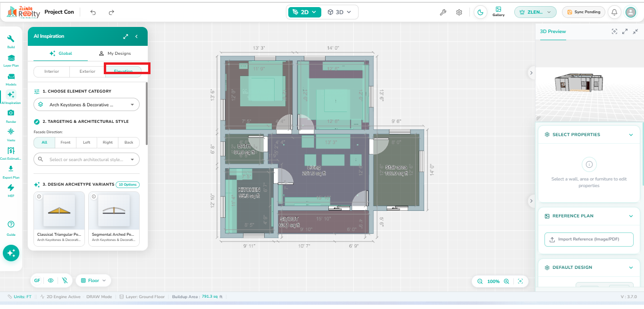The width and height of the screenshot is (644, 309).
Task: Select the Front facade direction
Action: 66,142
